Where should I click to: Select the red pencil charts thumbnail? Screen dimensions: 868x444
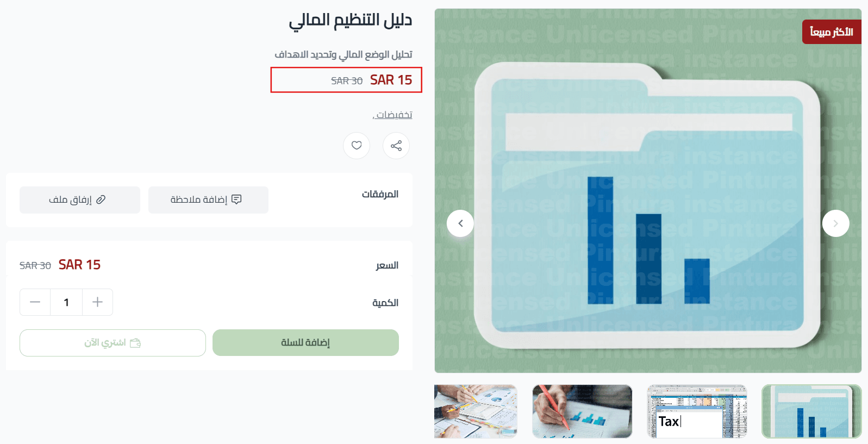coord(582,411)
